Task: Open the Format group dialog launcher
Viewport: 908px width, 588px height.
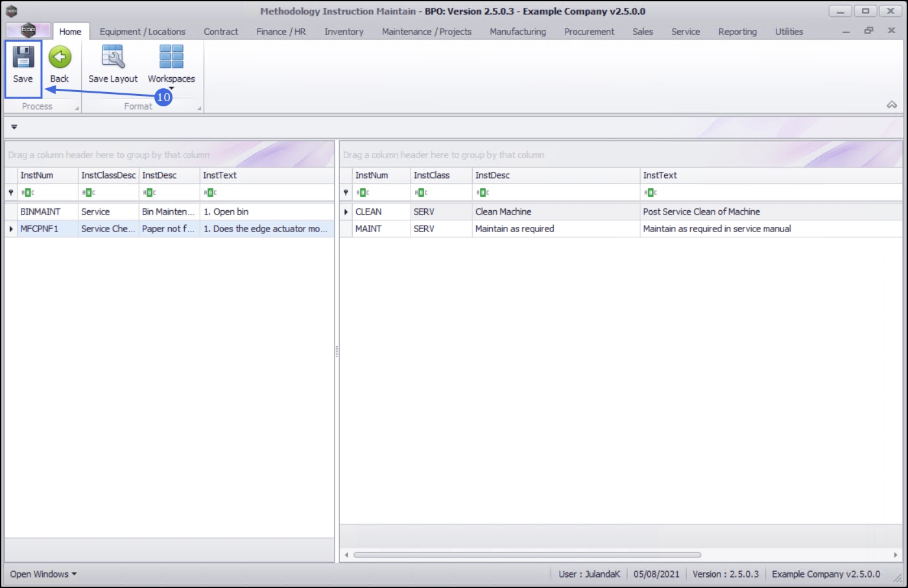Action: (x=199, y=108)
